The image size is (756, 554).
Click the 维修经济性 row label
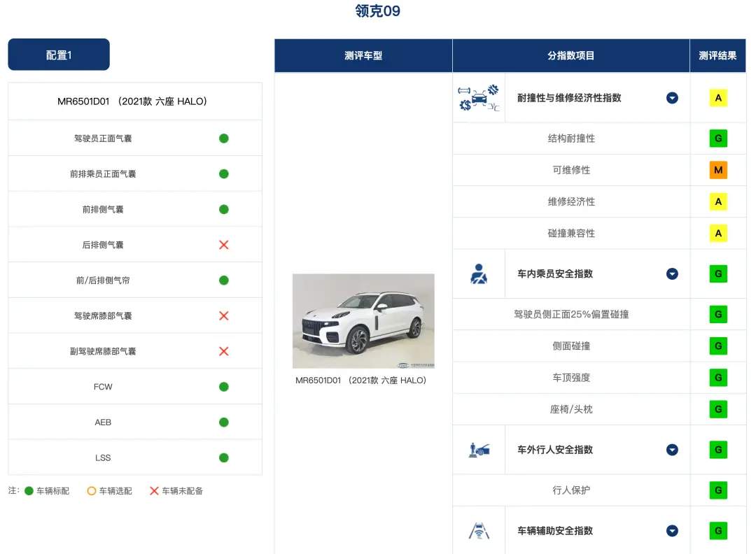coord(571,201)
